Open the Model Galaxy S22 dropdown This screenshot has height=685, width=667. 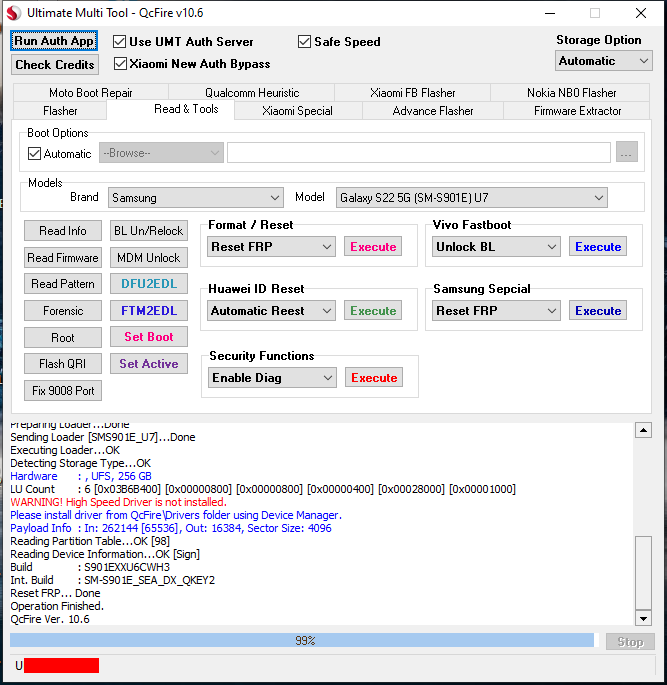[471, 198]
